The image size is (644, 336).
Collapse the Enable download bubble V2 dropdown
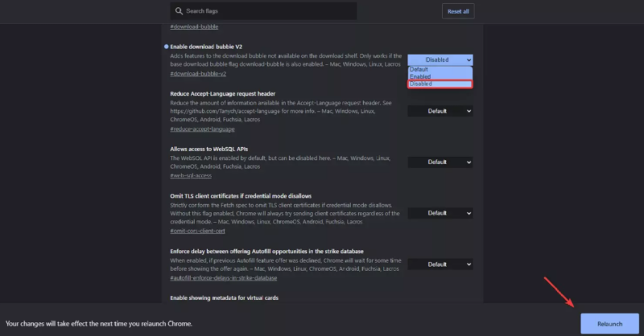[440, 59]
